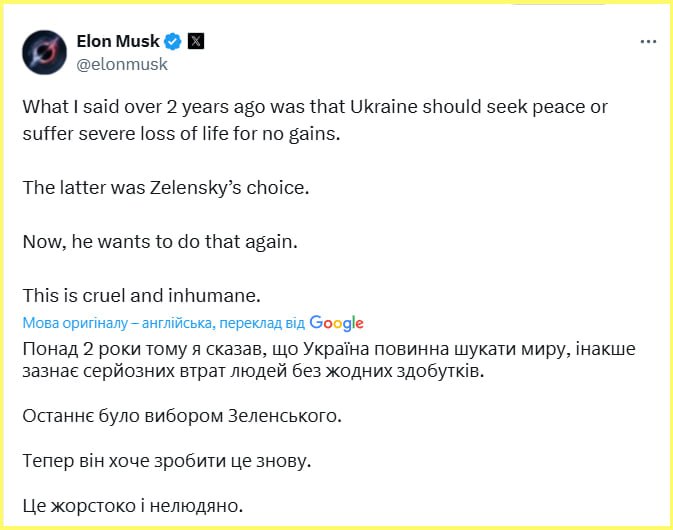Click the blue verified checkmark badge
This screenshot has width=673, height=530.
(173, 41)
